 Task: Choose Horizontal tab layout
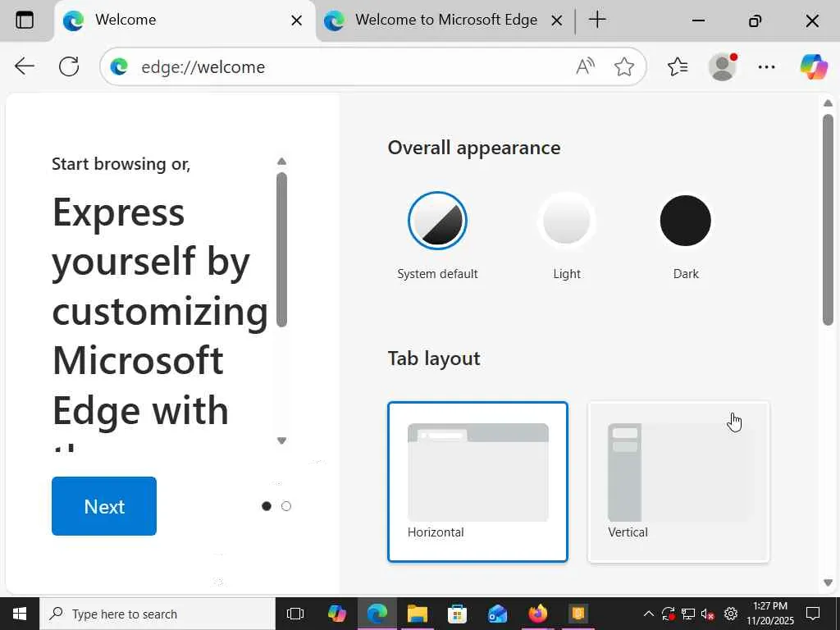tap(477, 482)
